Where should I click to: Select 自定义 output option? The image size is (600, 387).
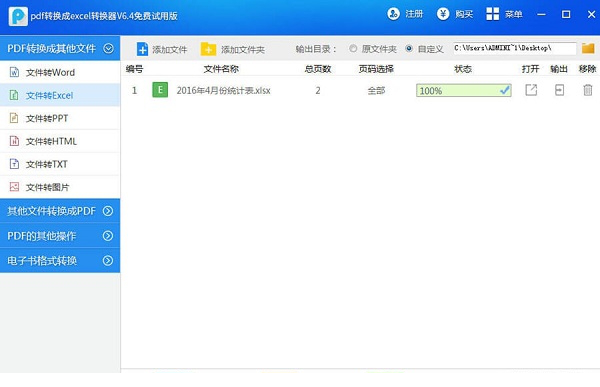pyautogui.click(x=409, y=49)
